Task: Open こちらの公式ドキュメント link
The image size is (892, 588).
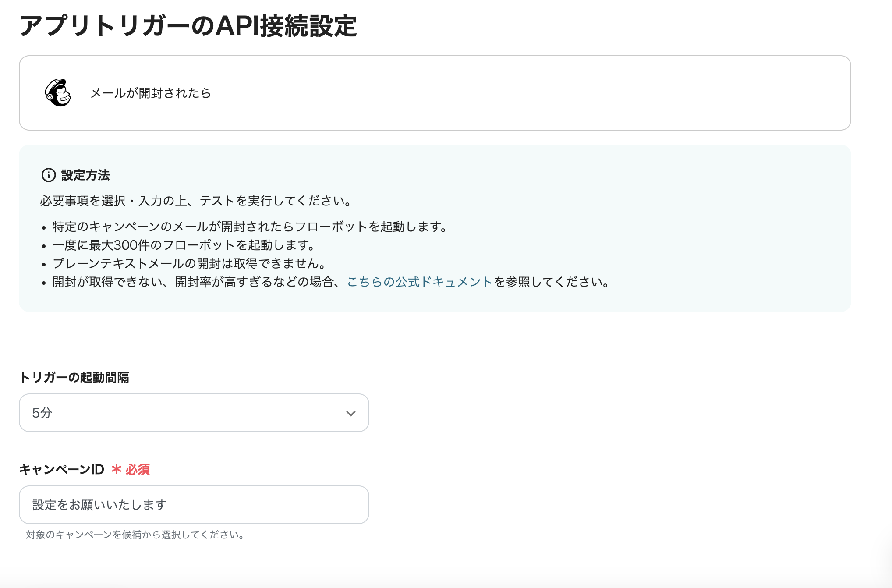Action: [419, 283]
